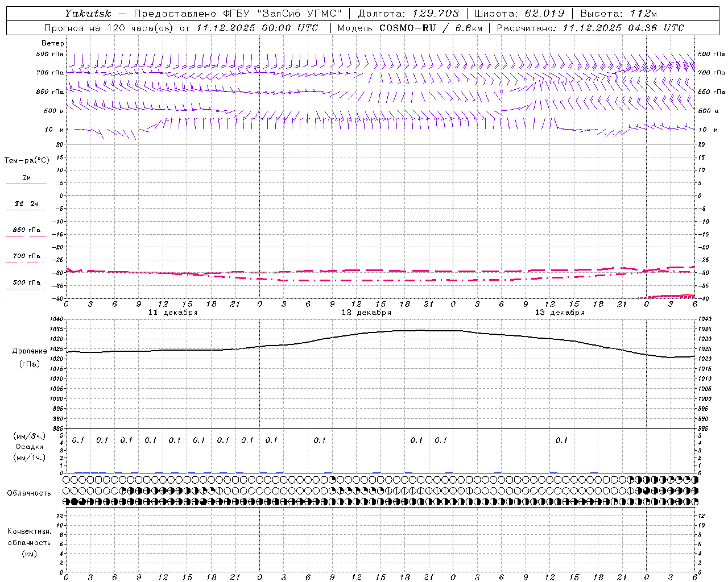Click the 13 декабря date label

pos(560,313)
